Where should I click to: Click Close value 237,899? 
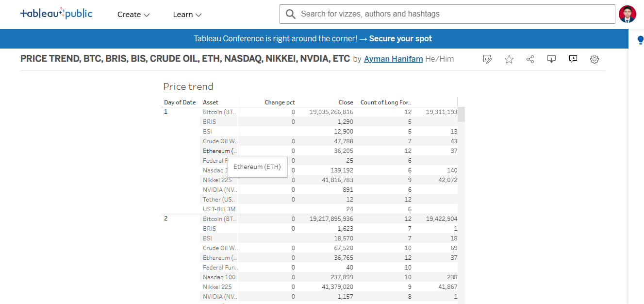341,277
